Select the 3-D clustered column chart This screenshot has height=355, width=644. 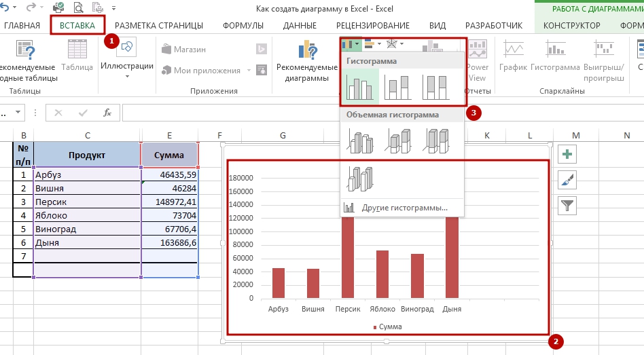(360, 140)
